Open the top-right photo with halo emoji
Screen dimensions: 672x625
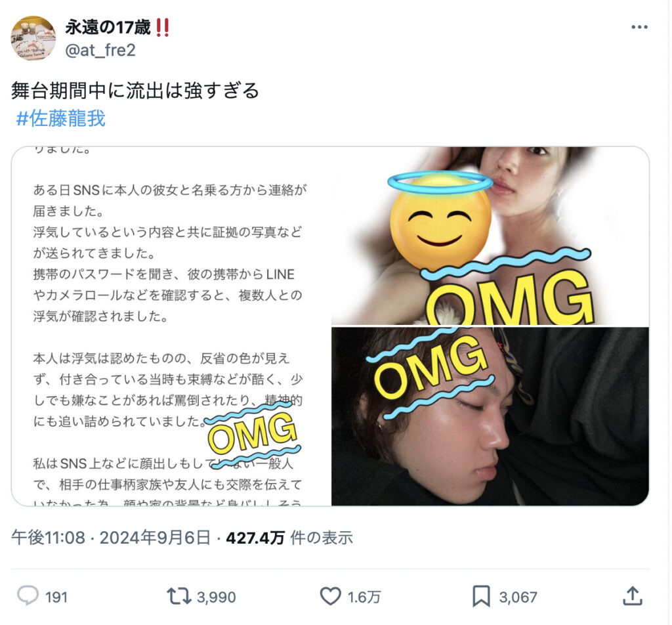point(490,236)
